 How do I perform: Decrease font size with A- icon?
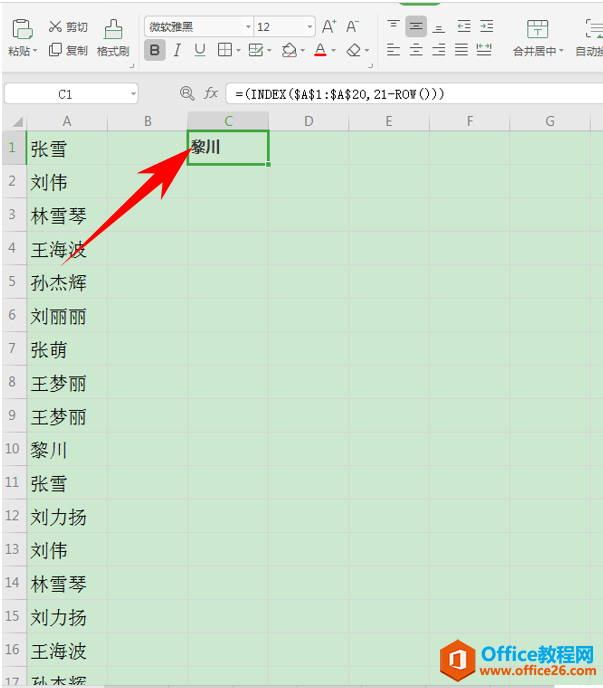(352, 27)
